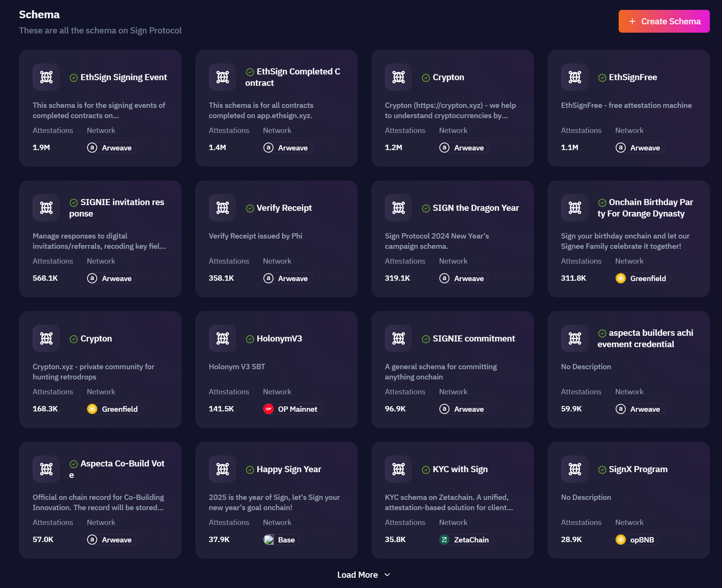Click the 568.1K attestations value

click(45, 278)
